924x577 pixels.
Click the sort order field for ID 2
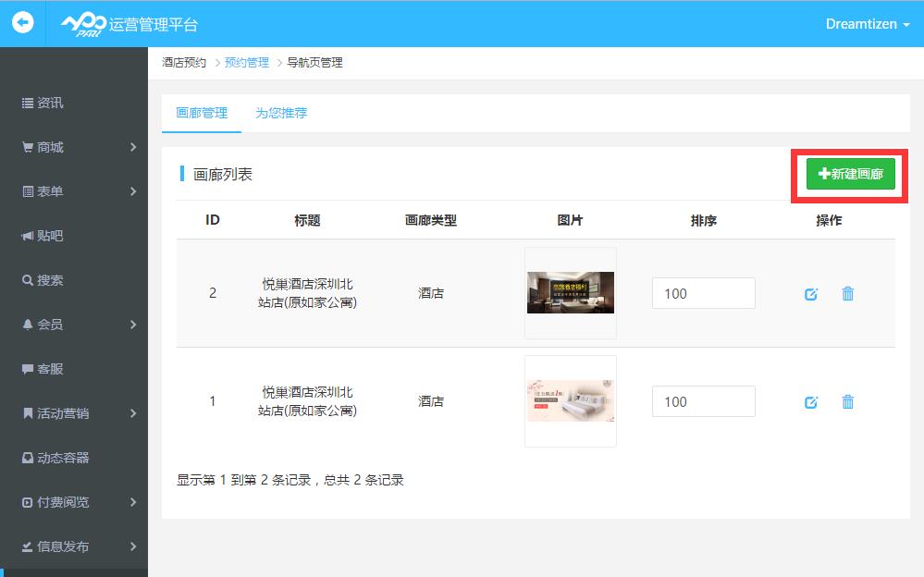pos(703,293)
